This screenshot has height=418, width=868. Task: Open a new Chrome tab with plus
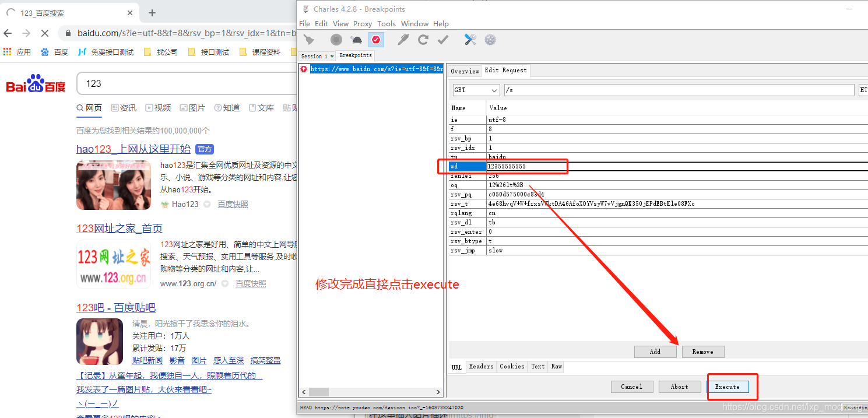[x=152, y=13]
